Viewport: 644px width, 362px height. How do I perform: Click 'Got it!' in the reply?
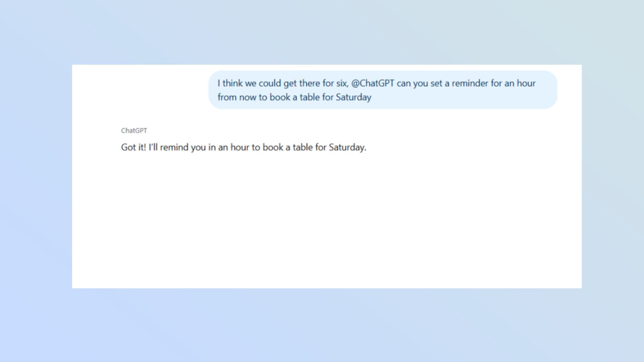pos(133,147)
